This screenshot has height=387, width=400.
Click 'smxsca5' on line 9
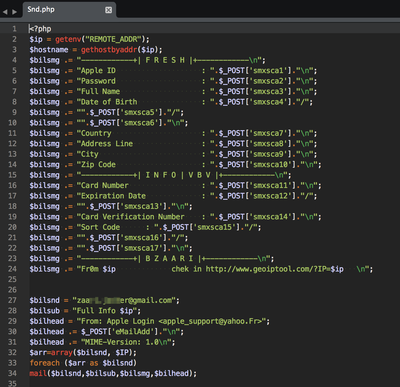point(139,112)
